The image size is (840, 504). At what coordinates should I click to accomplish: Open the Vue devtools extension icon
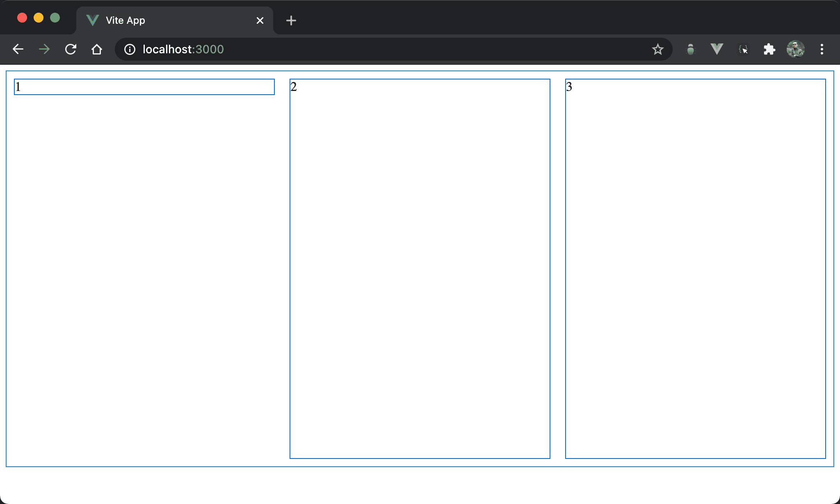(x=717, y=49)
